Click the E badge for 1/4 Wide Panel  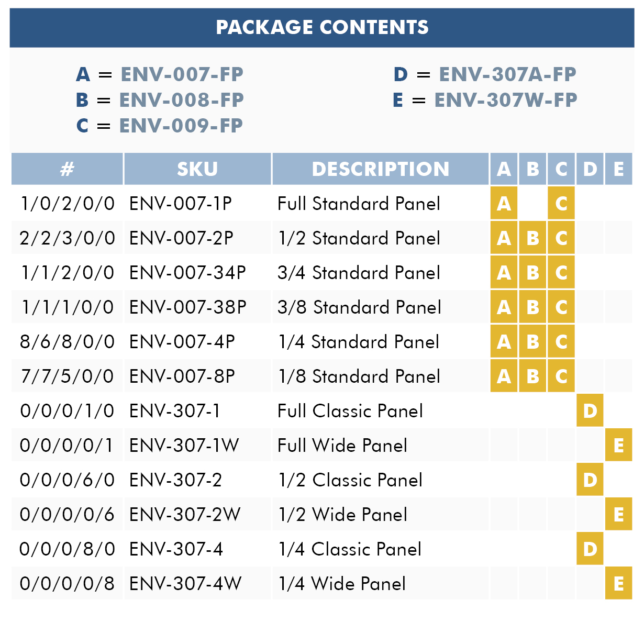[619, 583]
